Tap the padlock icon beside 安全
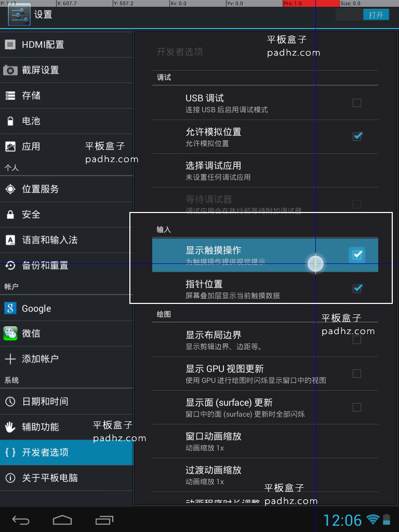The height and width of the screenshot is (532, 399). 10,215
